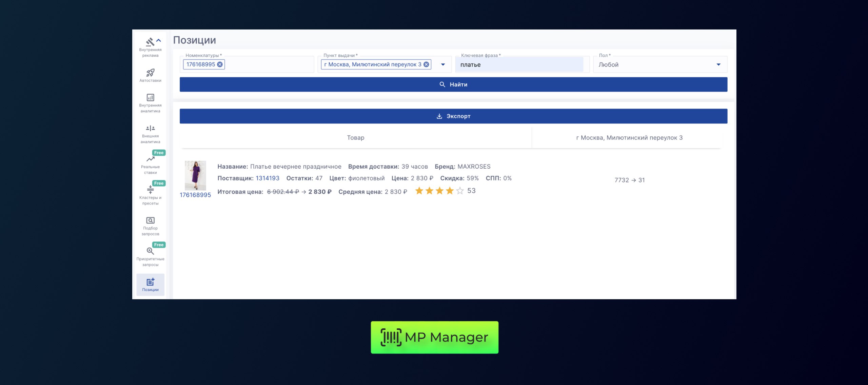This screenshot has height=385, width=868.
Task: Click the Найти search button
Action: [x=453, y=84]
